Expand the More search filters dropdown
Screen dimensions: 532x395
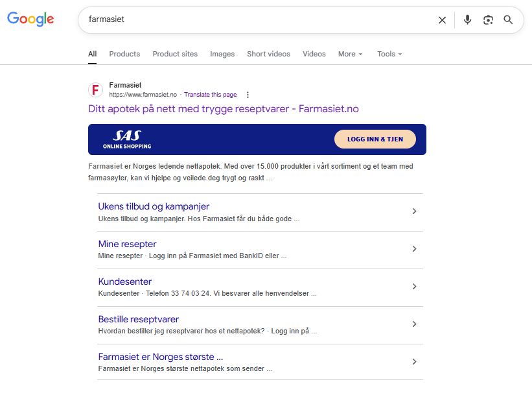pos(350,54)
